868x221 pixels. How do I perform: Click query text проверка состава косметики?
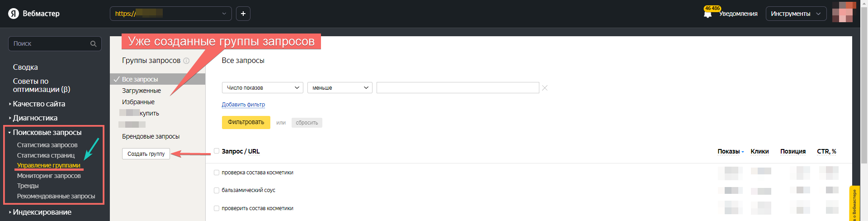(x=257, y=173)
